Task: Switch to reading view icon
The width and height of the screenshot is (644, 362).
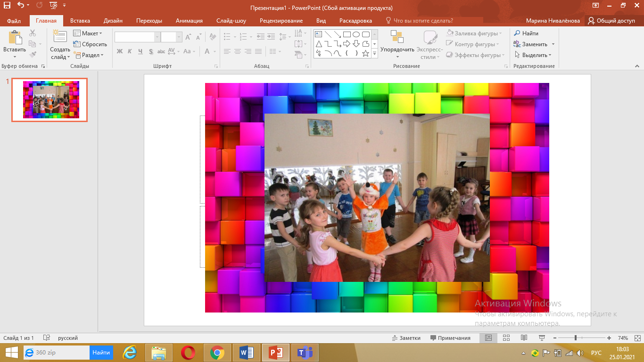Action: (524, 338)
